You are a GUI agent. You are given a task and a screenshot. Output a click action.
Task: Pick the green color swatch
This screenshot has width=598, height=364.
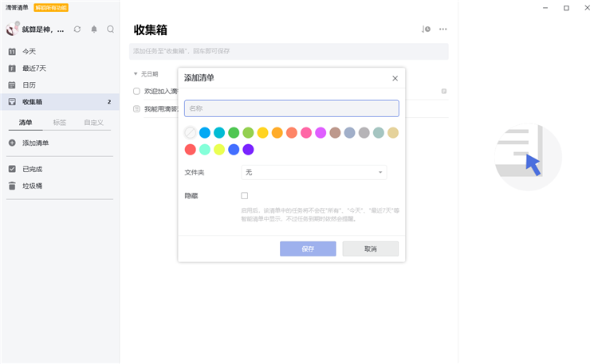tap(234, 133)
